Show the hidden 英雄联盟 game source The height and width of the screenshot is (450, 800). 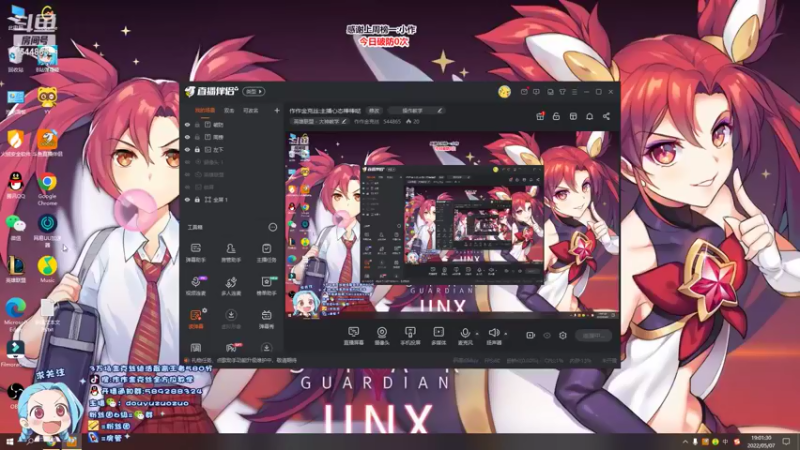187,174
